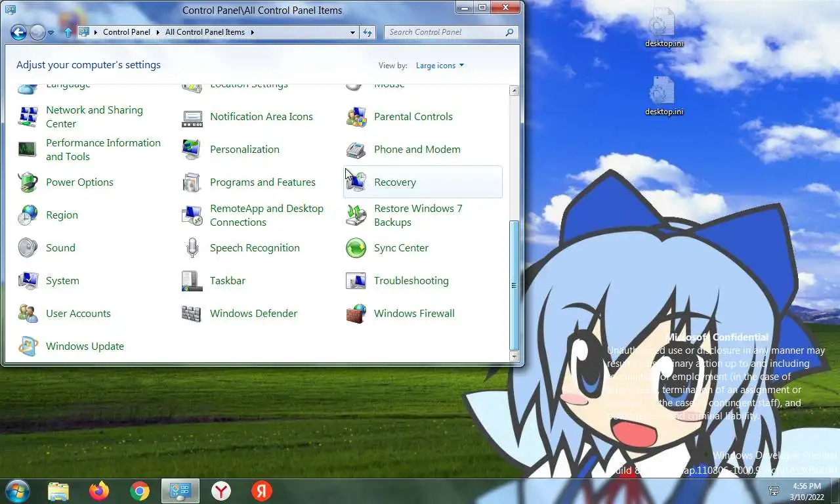
Task: Click the Start button orb
Action: tap(17, 491)
